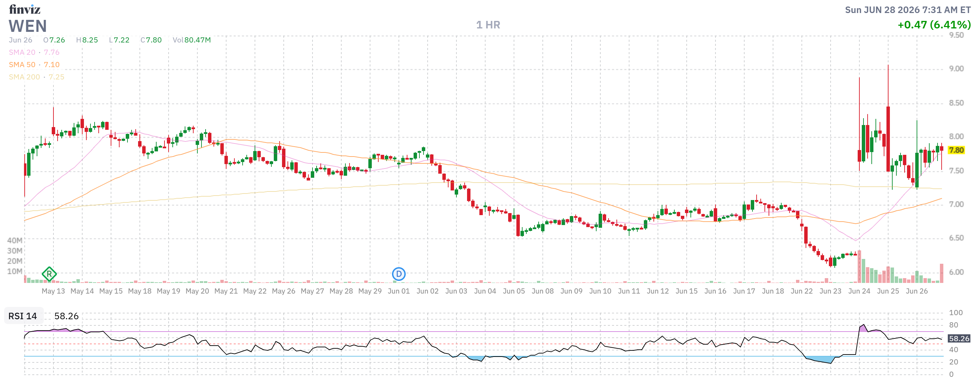Click the May 15 date axis label
This screenshot has height=385, width=980.
111,291
